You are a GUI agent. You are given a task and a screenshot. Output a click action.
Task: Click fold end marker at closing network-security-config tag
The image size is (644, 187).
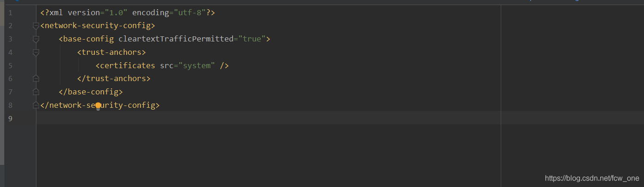coord(36,105)
